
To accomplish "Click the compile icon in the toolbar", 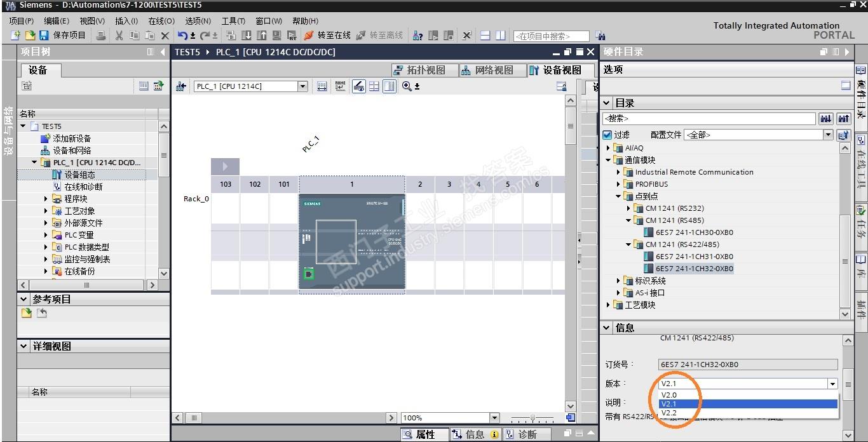I will (231, 36).
